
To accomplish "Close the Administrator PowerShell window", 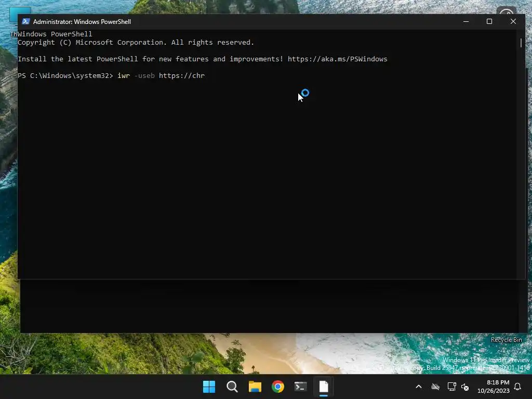I will [513, 21].
